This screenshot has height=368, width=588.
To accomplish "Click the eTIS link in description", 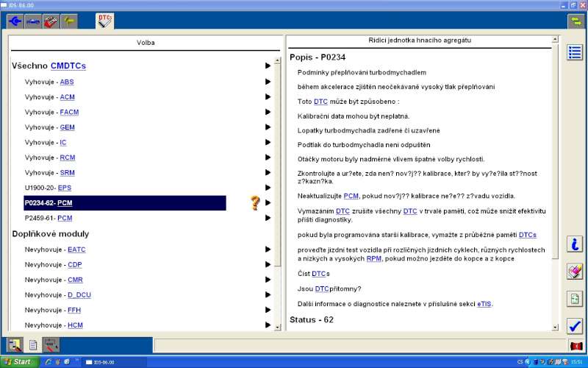I will point(484,303).
